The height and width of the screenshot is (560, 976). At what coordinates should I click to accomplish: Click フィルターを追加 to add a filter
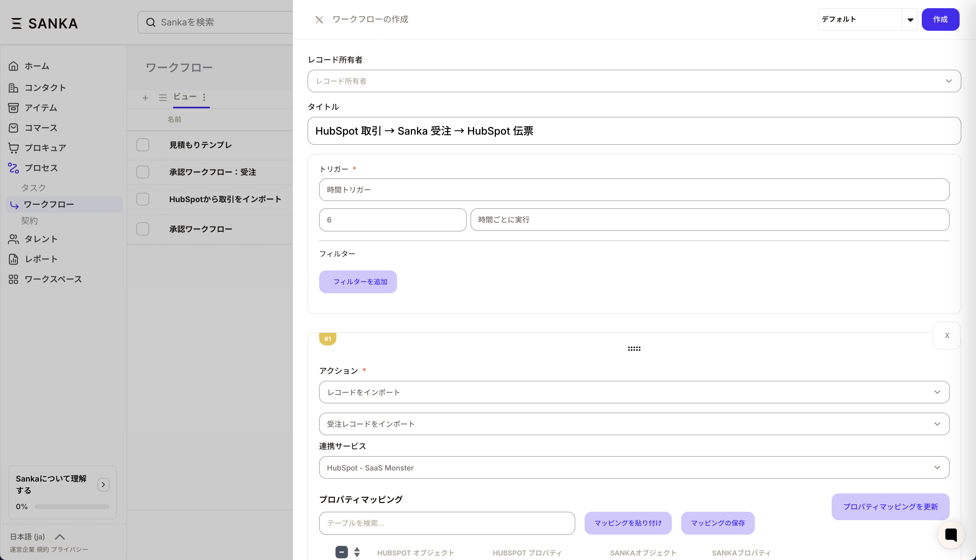[358, 281]
